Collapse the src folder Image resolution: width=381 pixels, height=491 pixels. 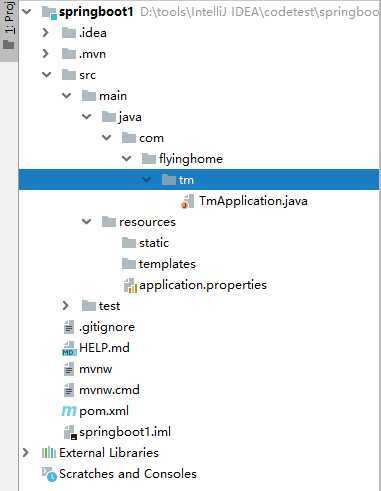[x=46, y=75]
